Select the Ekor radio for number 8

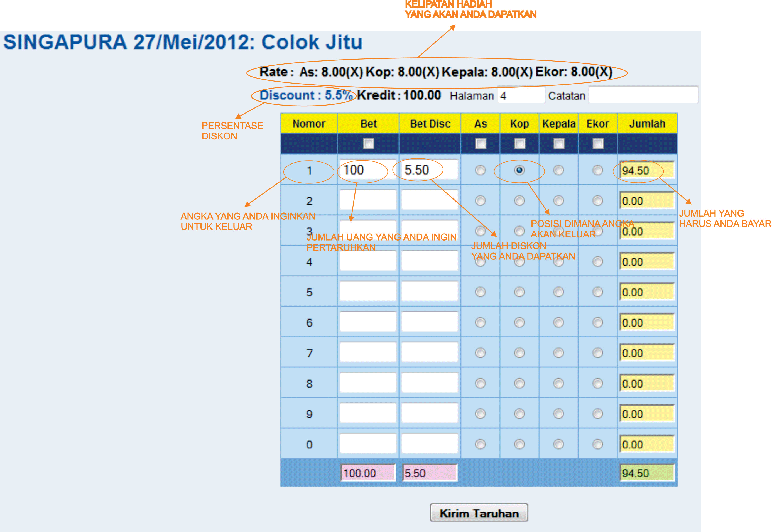[x=598, y=383]
